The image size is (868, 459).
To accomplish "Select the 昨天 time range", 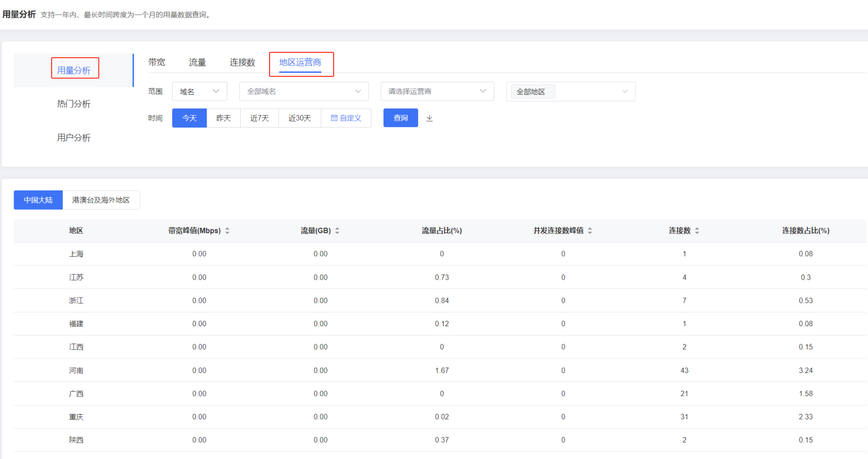I will [x=224, y=118].
